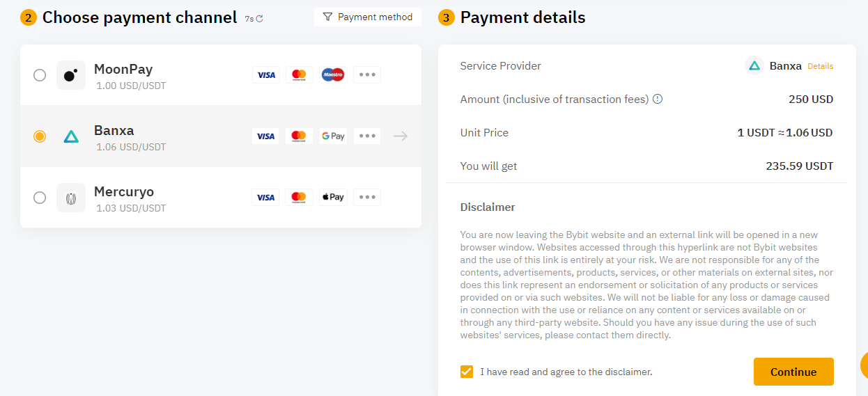Screen dimensions: 868x396
Task: Select the Banxa radio button
Action: tap(40, 136)
